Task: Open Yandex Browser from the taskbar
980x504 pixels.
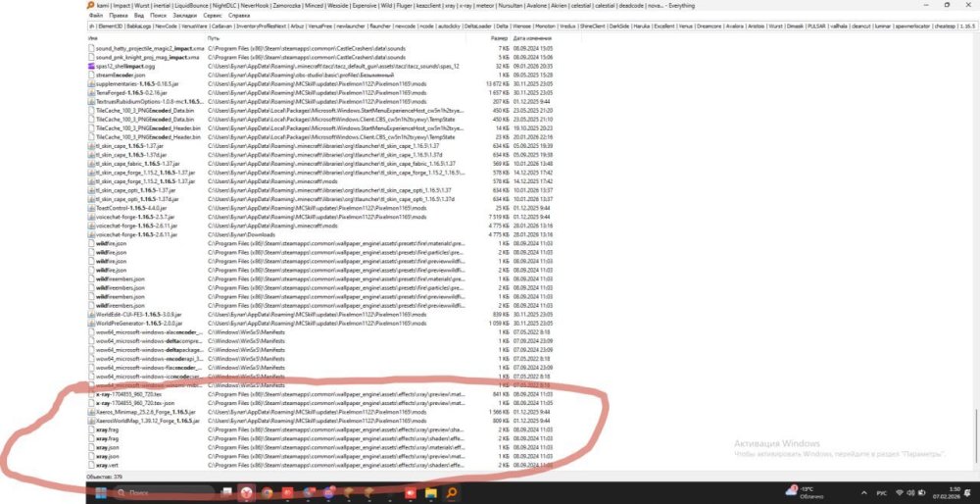Action: [x=247, y=493]
